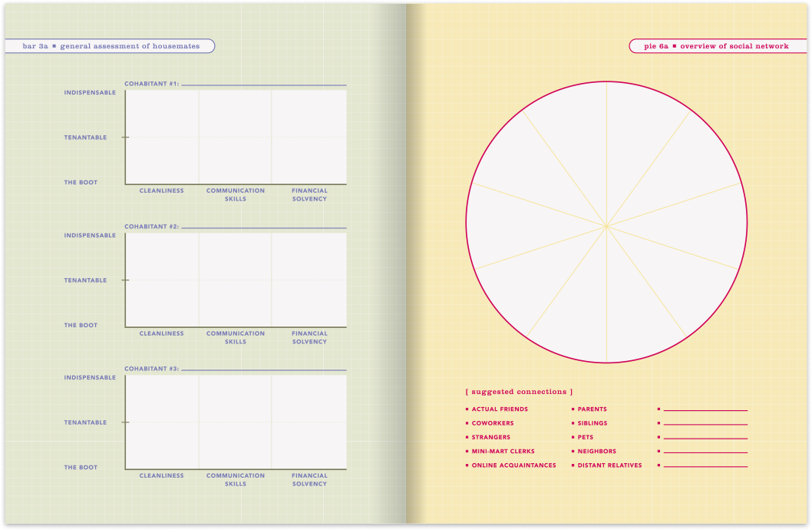Select the ONLINE ACQUAINTANCES connection
The image size is (812, 530).
coord(513,465)
